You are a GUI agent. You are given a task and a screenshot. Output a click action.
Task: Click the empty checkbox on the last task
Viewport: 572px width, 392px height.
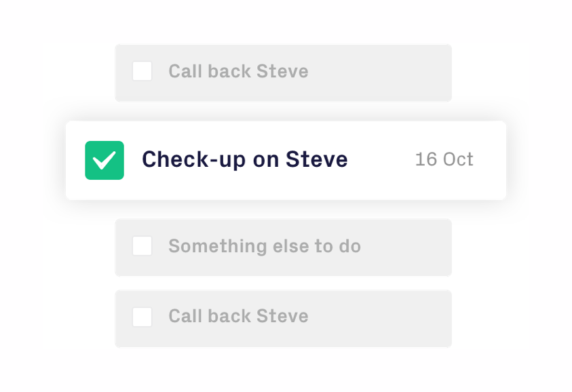pos(142,316)
